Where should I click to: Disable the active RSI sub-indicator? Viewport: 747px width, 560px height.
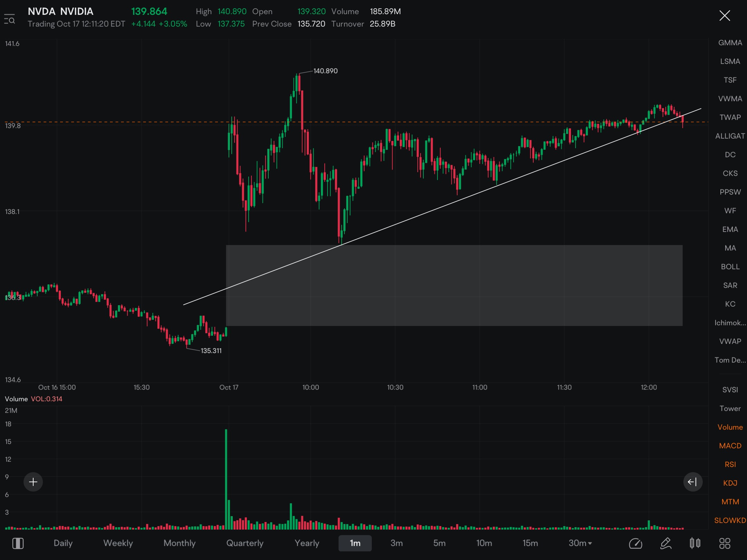pyautogui.click(x=730, y=465)
